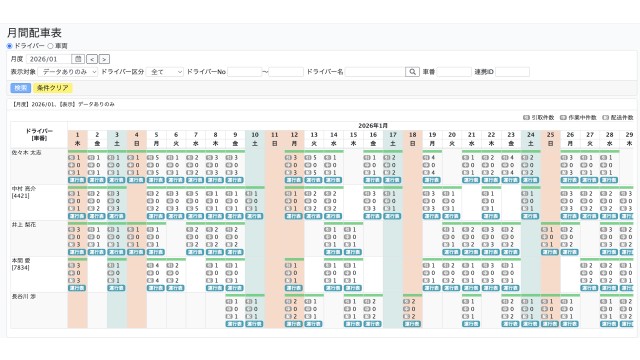Open 運行表 for 中村 [4421] on day 20
The height and width of the screenshot is (360, 640).
(x=451, y=216)
